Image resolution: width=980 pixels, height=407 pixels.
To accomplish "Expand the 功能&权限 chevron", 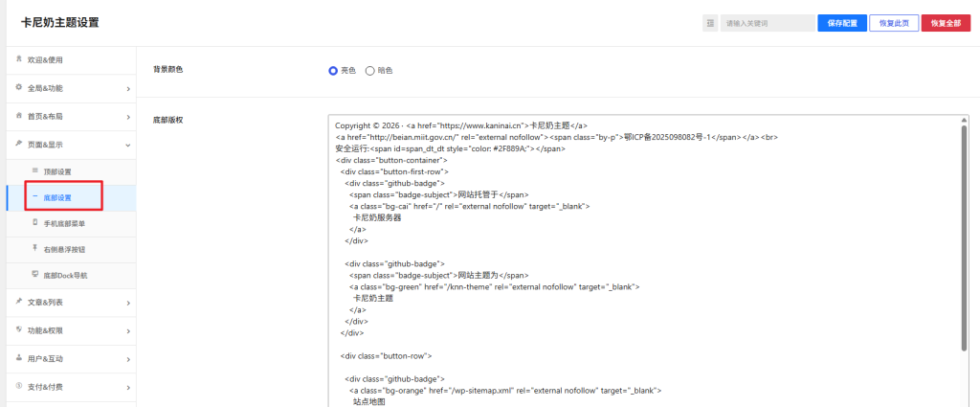I will [127, 331].
